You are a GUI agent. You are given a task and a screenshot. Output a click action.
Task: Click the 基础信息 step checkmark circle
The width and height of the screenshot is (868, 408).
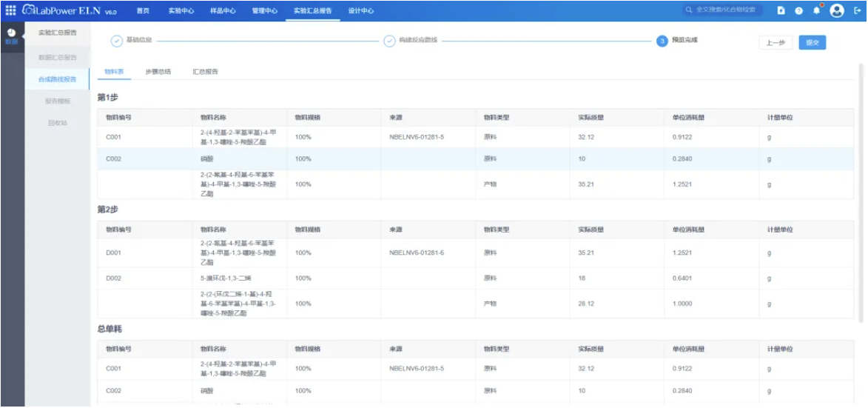point(117,41)
